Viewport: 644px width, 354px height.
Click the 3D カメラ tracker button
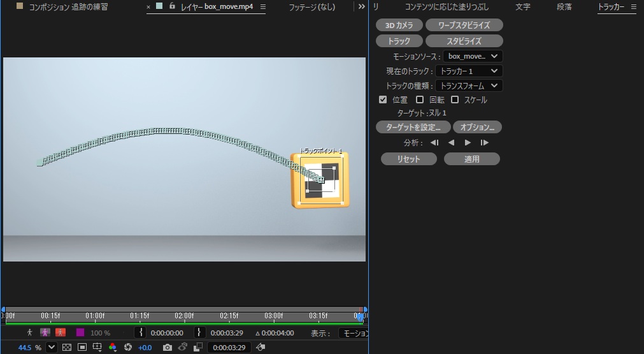click(x=399, y=25)
